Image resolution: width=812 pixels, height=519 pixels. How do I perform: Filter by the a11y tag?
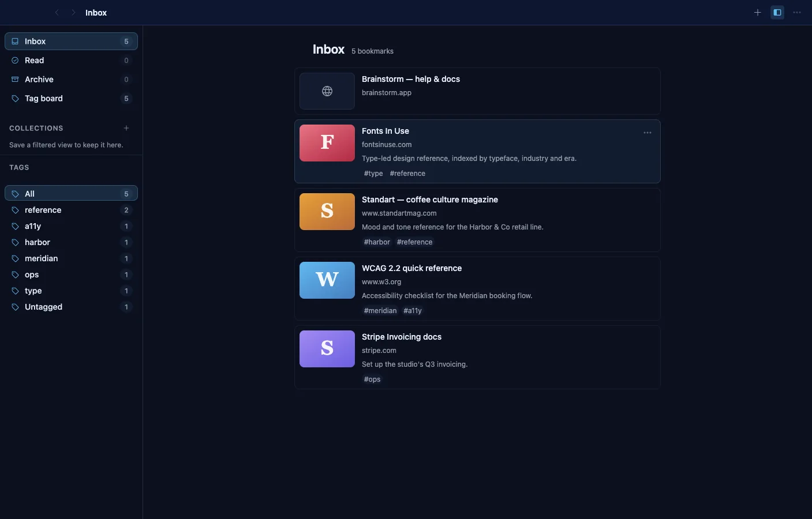pyautogui.click(x=71, y=226)
